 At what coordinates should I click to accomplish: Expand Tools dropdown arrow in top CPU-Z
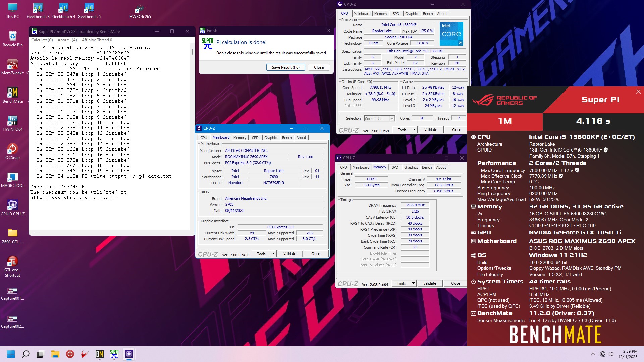click(414, 130)
